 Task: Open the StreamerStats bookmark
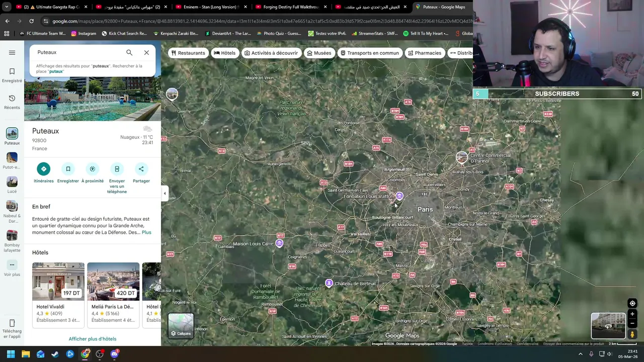(375, 34)
